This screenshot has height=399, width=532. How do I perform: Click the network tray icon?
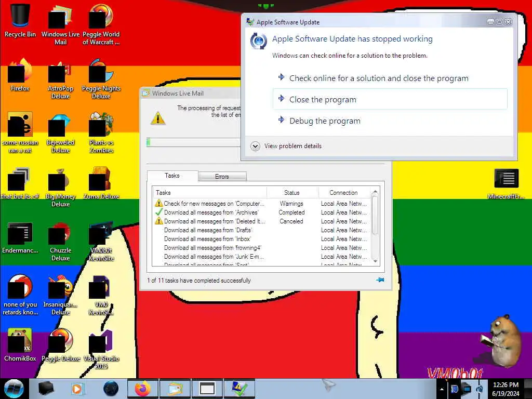pyautogui.click(x=467, y=389)
